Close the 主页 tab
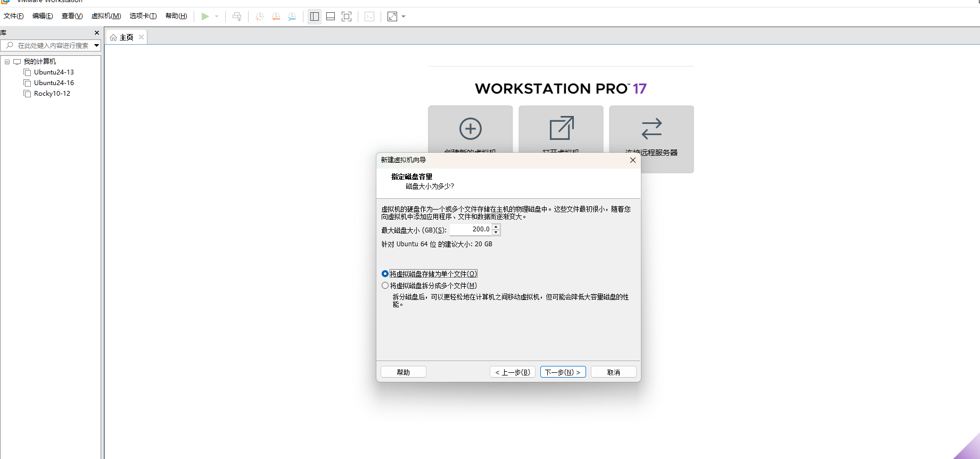The width and height of the screenshot is (980, 459). pos(141,37)
